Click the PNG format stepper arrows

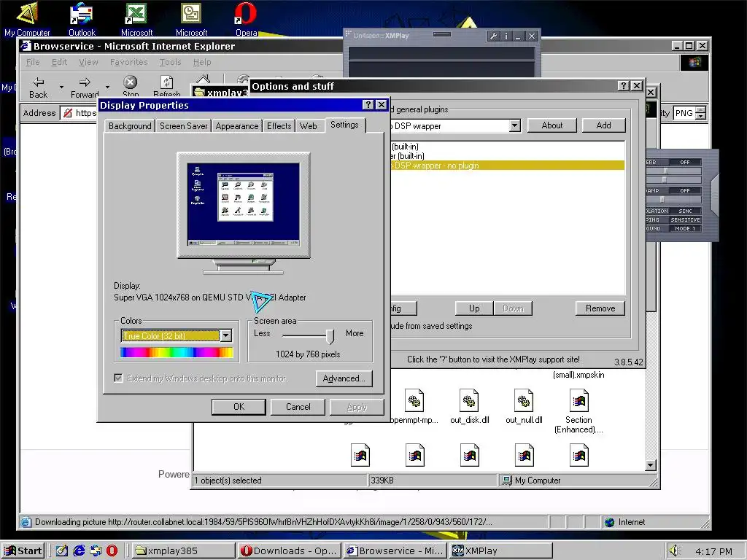(x=700, y=113)
